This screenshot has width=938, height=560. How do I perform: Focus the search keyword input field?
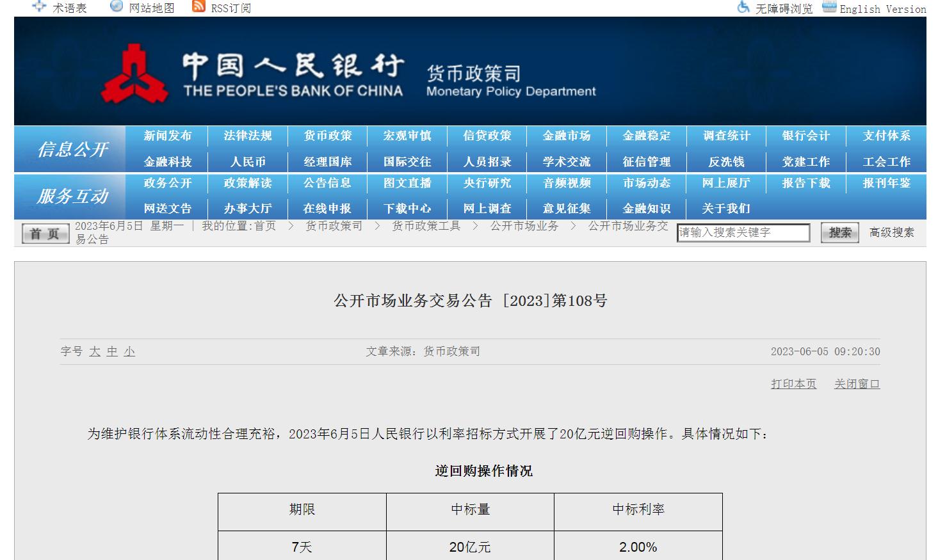[x=743, y=233]
